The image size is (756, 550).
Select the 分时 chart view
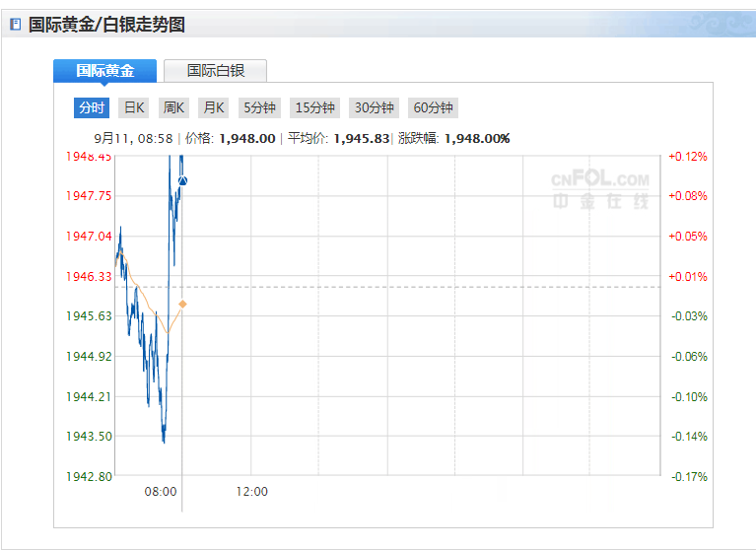pyautogui.click(x=92, y=107)
